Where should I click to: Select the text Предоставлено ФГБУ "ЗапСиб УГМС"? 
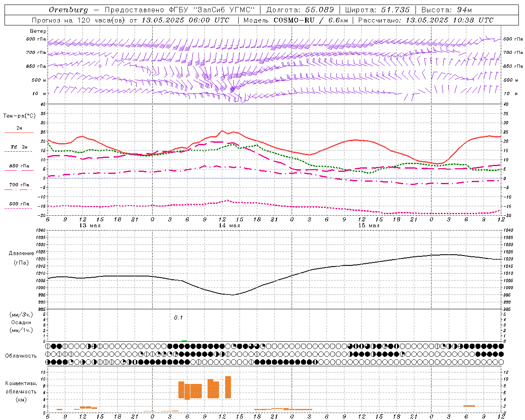180,10
